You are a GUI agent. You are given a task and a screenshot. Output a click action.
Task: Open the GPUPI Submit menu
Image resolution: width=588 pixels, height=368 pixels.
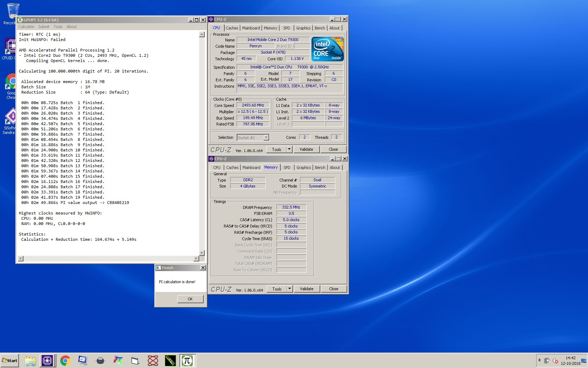44,27
